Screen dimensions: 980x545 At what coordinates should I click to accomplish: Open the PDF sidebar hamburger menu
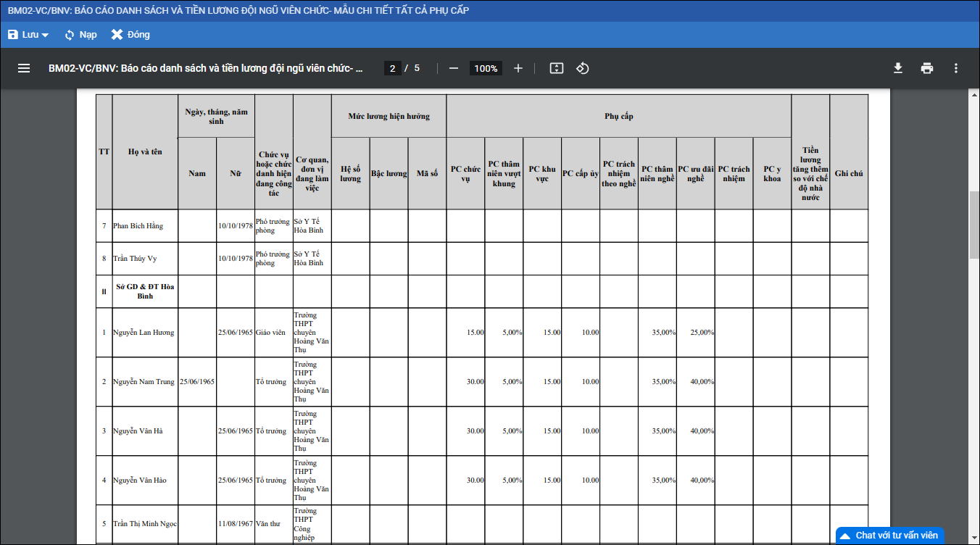(x=24, y=68)
